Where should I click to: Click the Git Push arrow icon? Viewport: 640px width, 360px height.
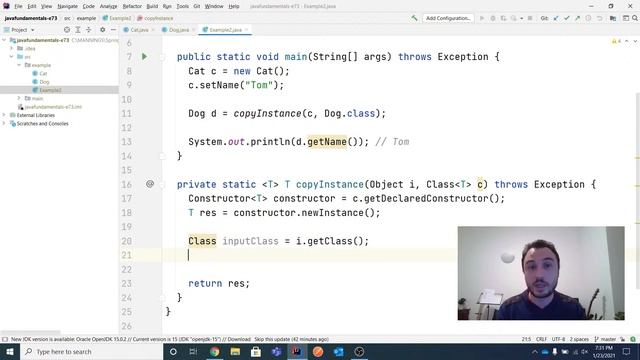(577, 18)
